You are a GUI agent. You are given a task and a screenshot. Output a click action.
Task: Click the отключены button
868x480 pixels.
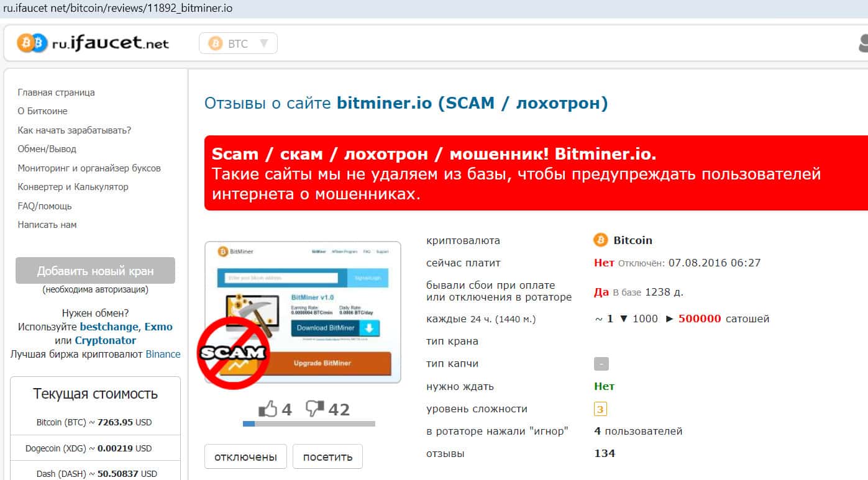pyautogui.click(x=245, y=457)
